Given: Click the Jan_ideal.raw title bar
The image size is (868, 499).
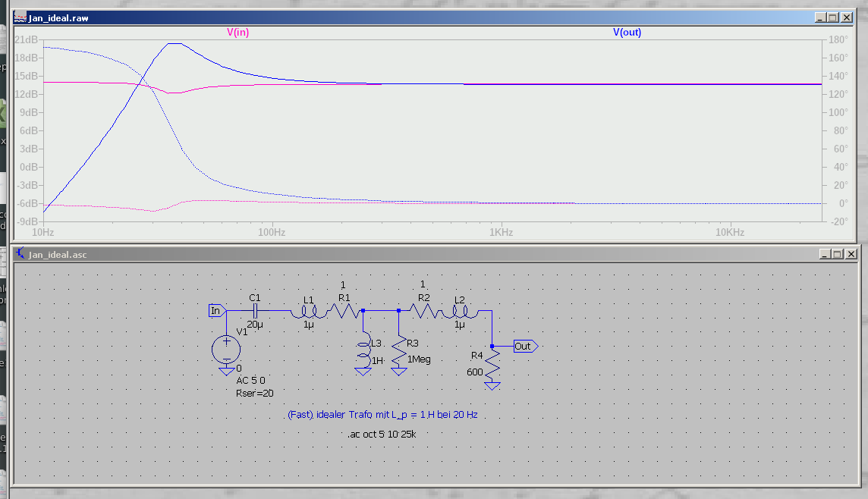Looking at the screenshot, I should (433, 17).
